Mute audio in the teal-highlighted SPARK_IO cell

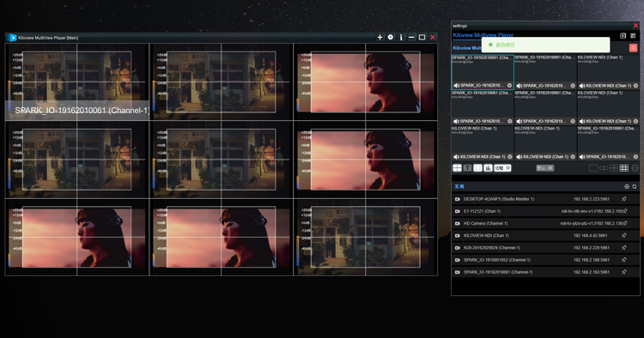456,85
